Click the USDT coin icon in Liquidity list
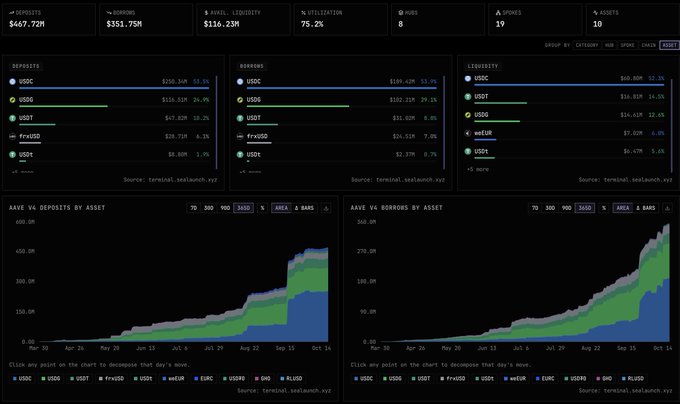The image size is (680, 404). [468, 97]
